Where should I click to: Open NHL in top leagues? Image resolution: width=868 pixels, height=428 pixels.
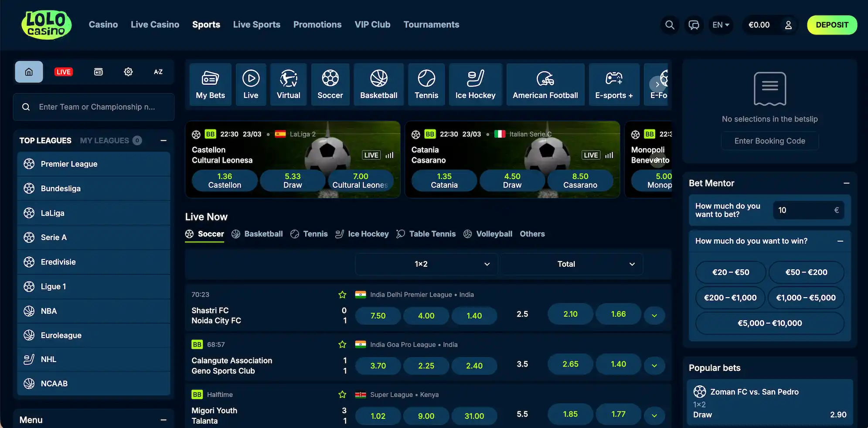tap(94, 359)
